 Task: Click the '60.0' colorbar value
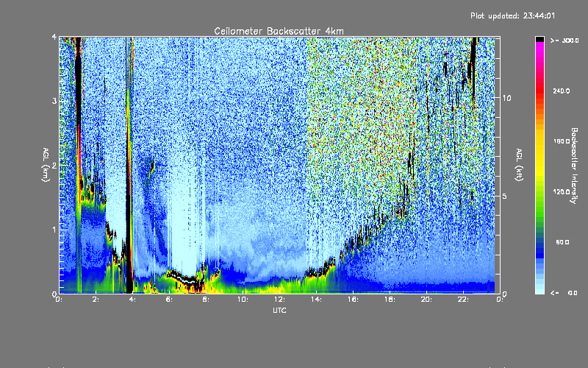(562, 242)
